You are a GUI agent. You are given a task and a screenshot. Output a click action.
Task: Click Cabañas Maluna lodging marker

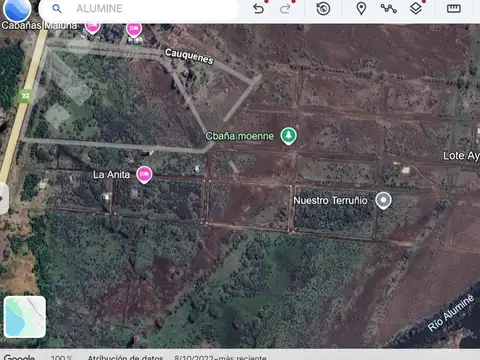coord(92,27)
